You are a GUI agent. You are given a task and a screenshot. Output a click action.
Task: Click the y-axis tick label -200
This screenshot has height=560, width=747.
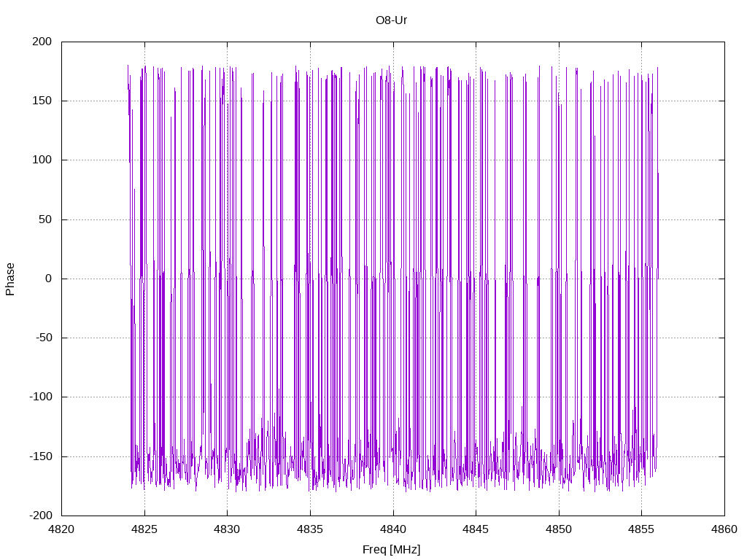coord(41,516)
